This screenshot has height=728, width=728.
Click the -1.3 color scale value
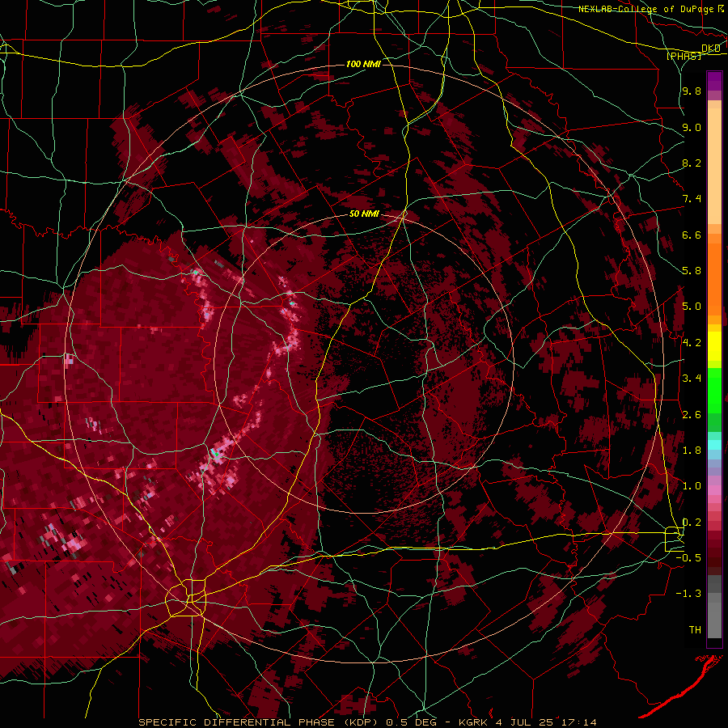pos(688,594)
